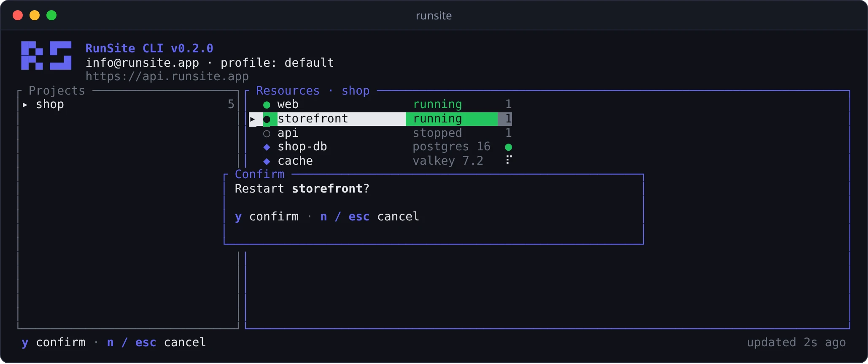Click the running status of storefront

437,119
